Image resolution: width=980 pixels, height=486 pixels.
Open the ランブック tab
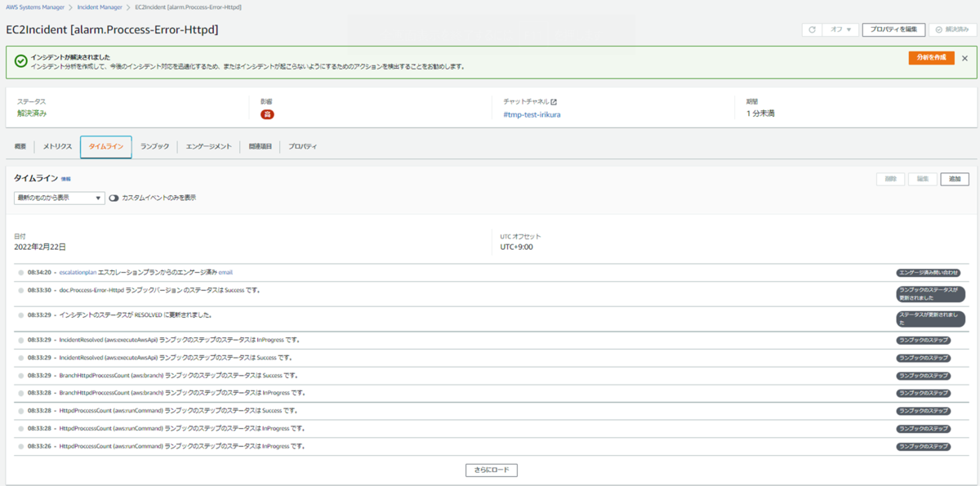tap(154, 146)
